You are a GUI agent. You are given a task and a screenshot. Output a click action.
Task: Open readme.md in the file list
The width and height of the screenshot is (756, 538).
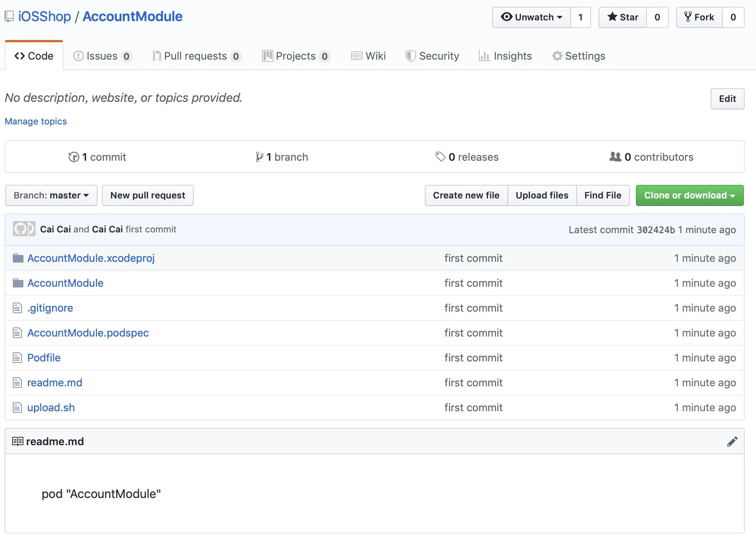pyautogui.click(x=55, y=383)
